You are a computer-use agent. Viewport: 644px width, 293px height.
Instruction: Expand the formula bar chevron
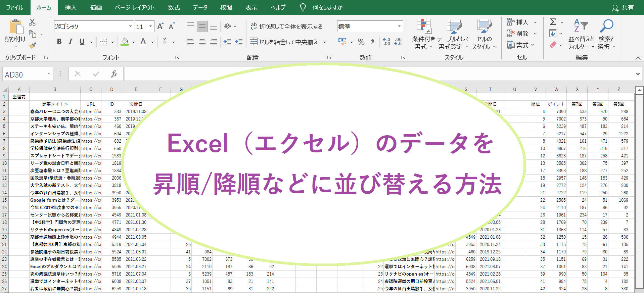[638, 74]
